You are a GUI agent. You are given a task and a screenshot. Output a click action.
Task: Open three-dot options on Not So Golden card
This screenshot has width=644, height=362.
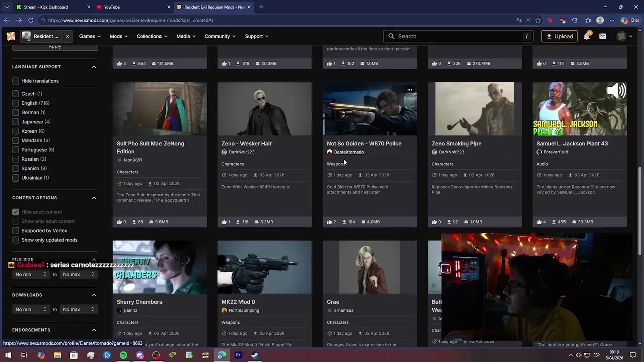pyautogui.click(x=410, y=90)
